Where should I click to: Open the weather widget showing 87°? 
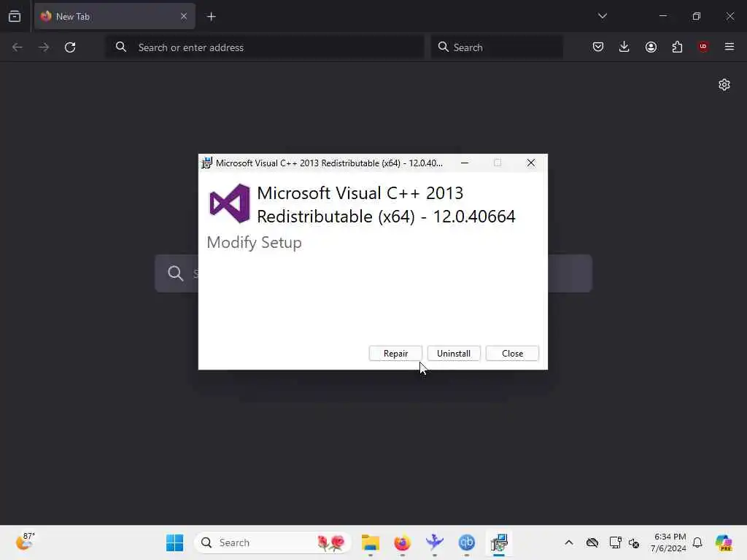26,542
